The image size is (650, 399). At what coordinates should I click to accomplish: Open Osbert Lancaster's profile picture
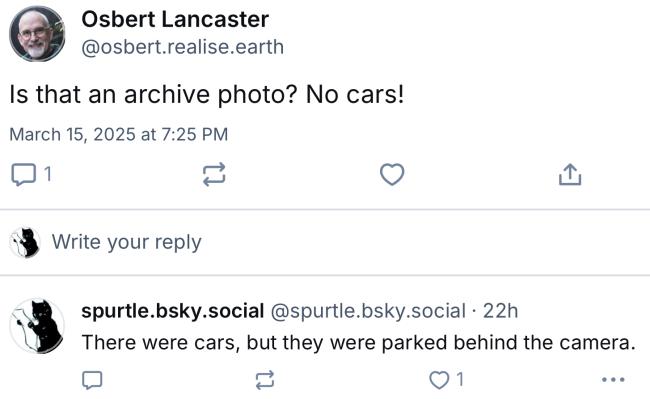(37, 34)
